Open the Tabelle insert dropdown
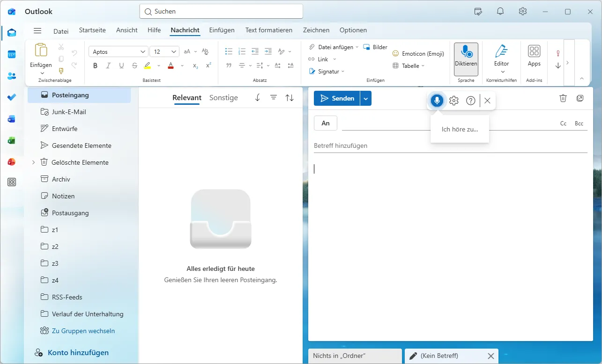 coord(423,66)
